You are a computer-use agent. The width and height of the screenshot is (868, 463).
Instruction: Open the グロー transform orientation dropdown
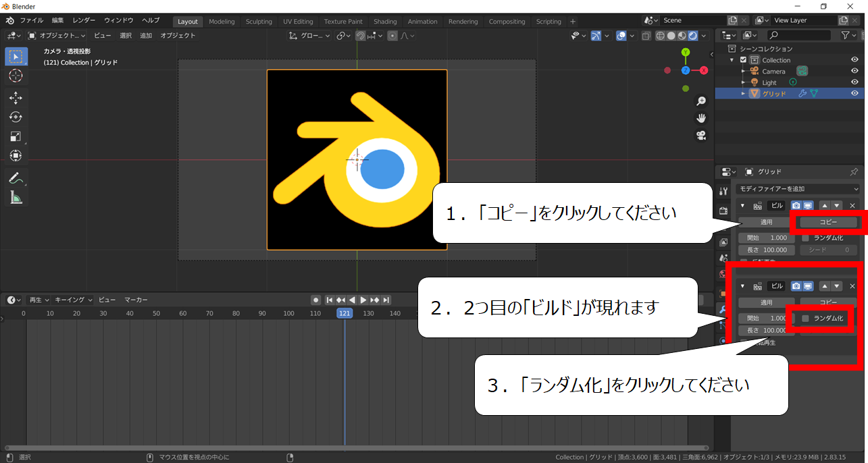(310, 36)
